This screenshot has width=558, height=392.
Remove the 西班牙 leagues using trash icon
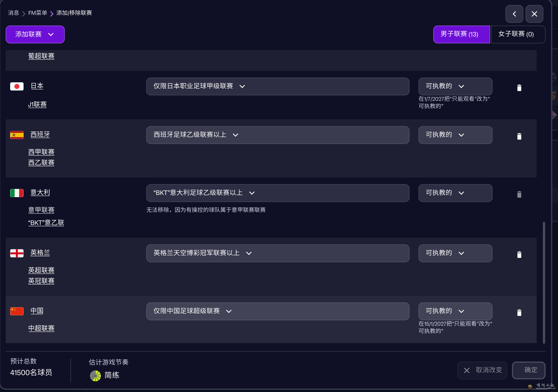(x=519, y=136)
